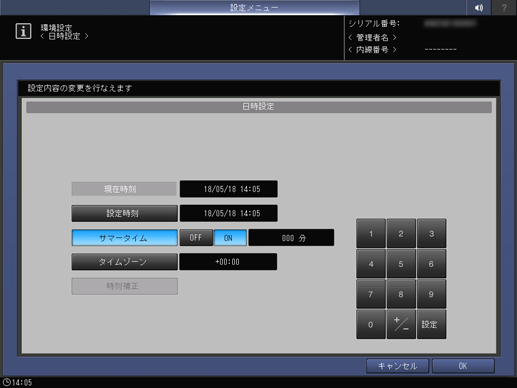Tap keypad digit 3
The height and width of the screenshot is (388, 517).
coord(431,233)
